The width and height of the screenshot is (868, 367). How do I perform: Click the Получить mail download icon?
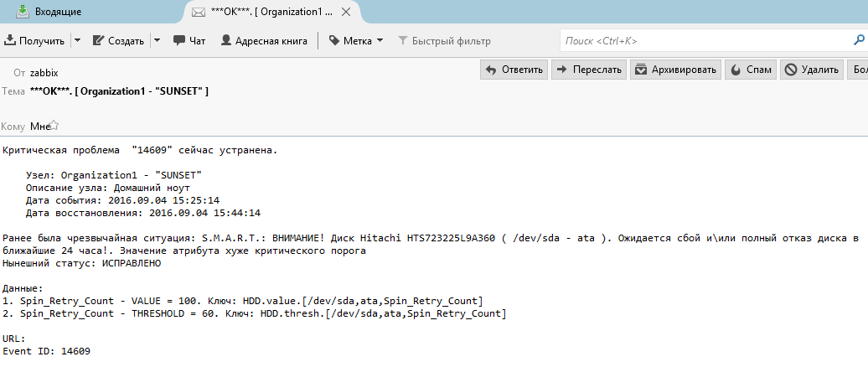pyautogui.click(x=11, y=40)
